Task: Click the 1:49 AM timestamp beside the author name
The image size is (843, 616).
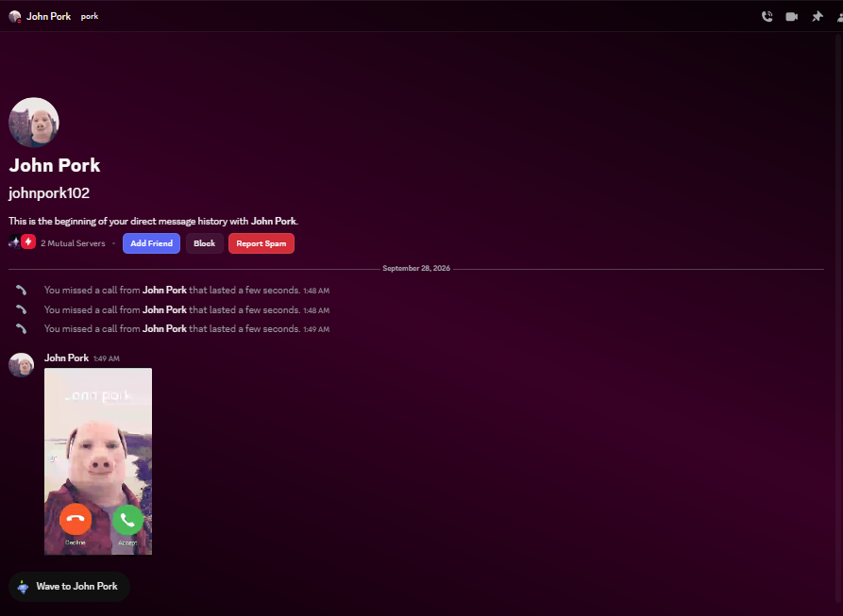Action: pos(107,358)
